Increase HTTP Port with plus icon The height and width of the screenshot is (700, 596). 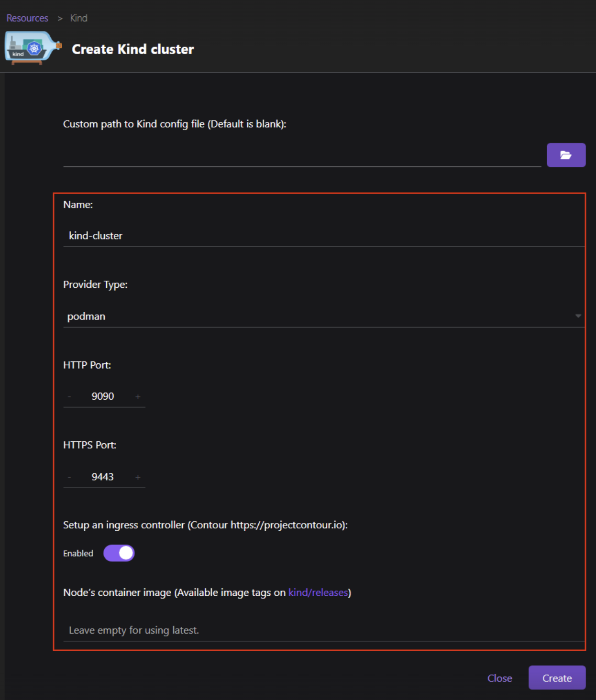click(138, 397)
